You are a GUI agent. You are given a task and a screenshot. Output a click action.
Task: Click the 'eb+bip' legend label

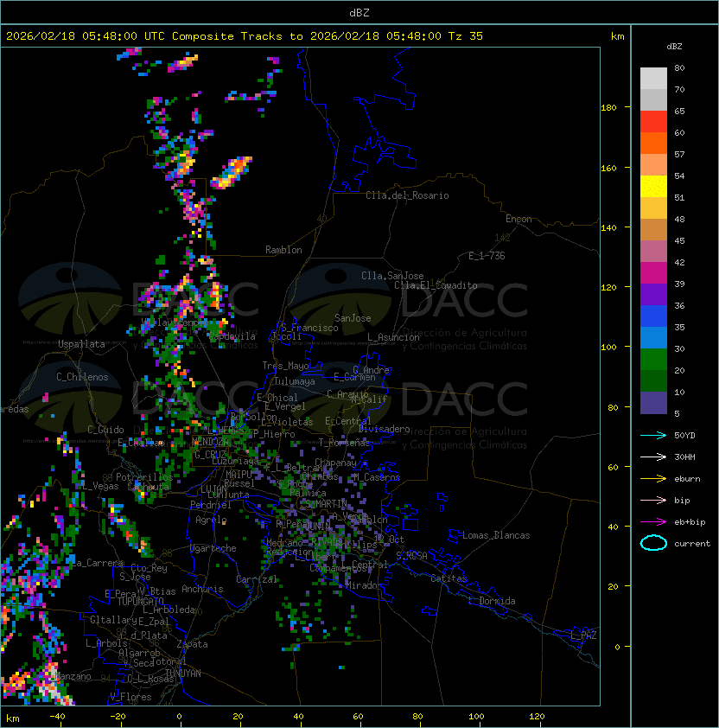click(x=690, y=522)
